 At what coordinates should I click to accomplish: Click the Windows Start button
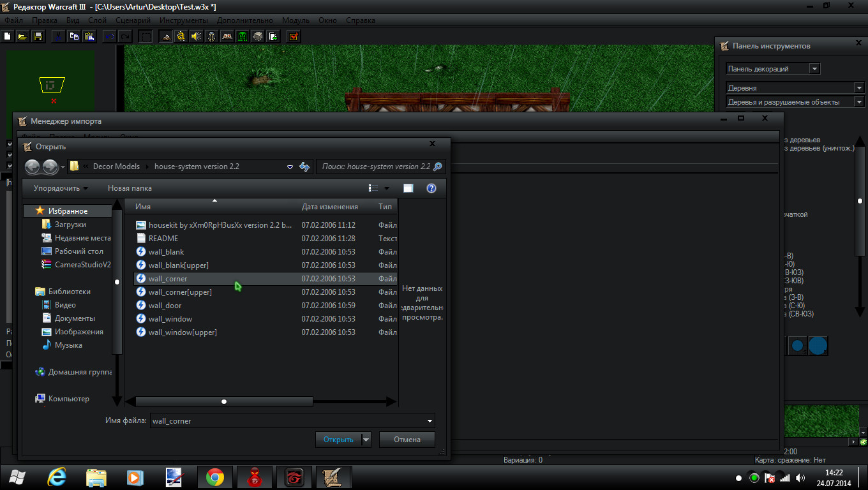17,477
